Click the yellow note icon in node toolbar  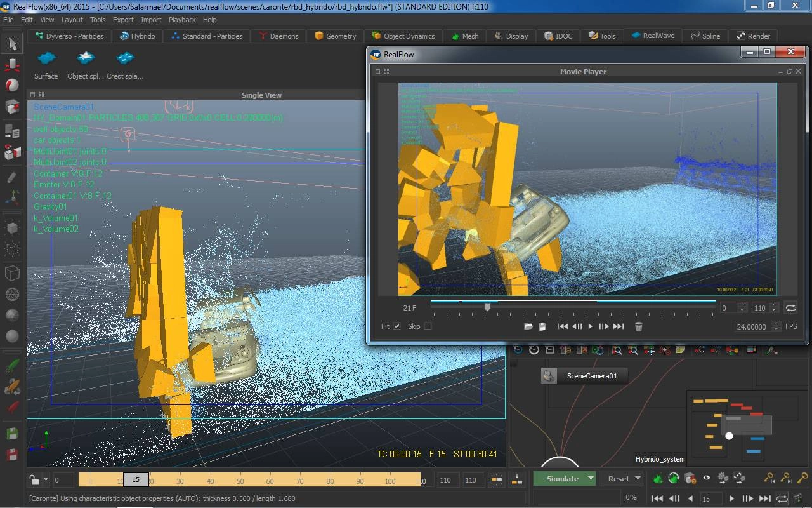(x=680, y=350)
